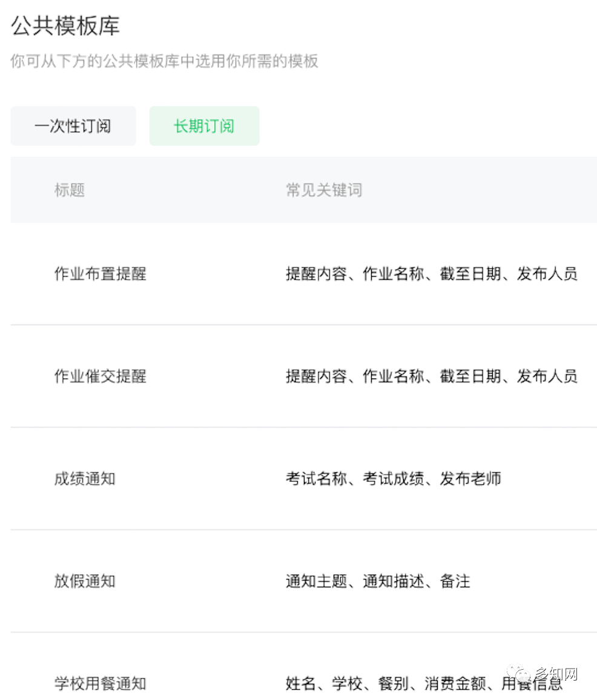Open the 学校用餐通知 template

point(100,684)
